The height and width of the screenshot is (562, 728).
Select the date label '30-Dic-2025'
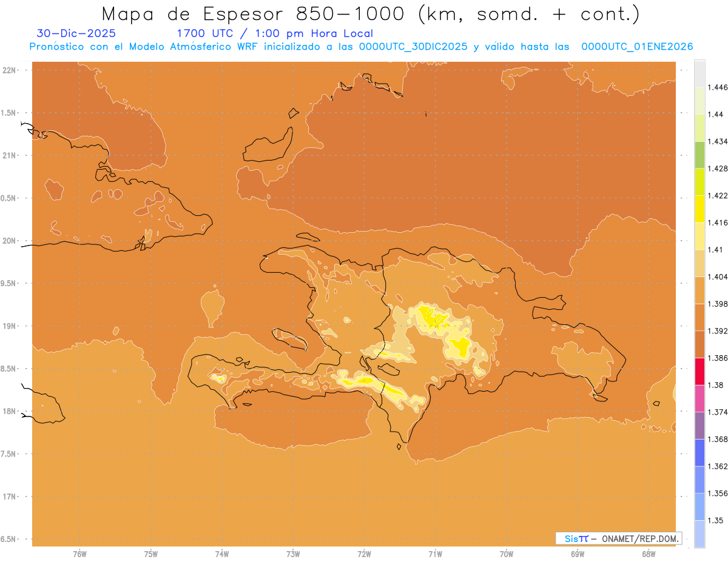pyautogui.click(x=76, y=33)
